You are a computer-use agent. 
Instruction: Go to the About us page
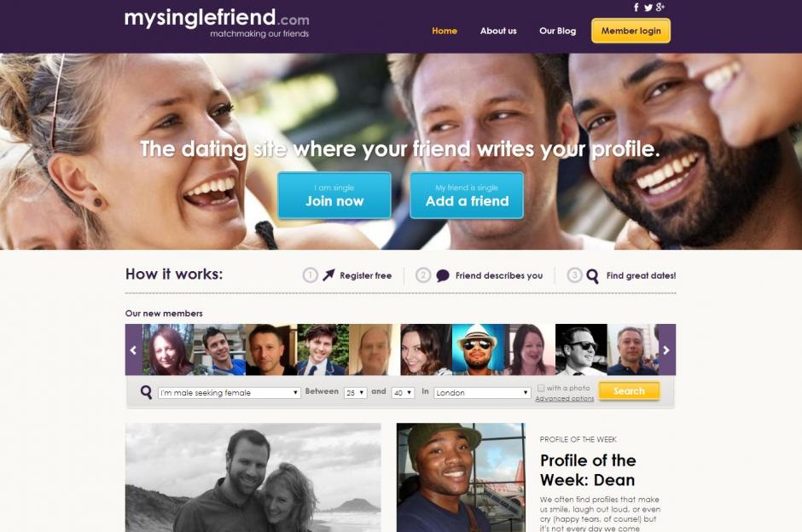point(498,31)
